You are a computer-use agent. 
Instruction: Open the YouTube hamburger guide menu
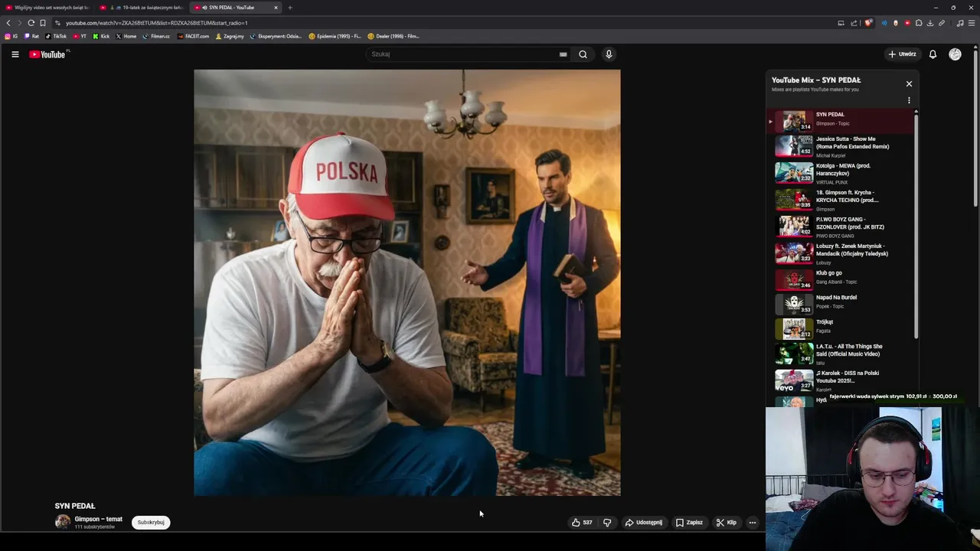(15, 54)
